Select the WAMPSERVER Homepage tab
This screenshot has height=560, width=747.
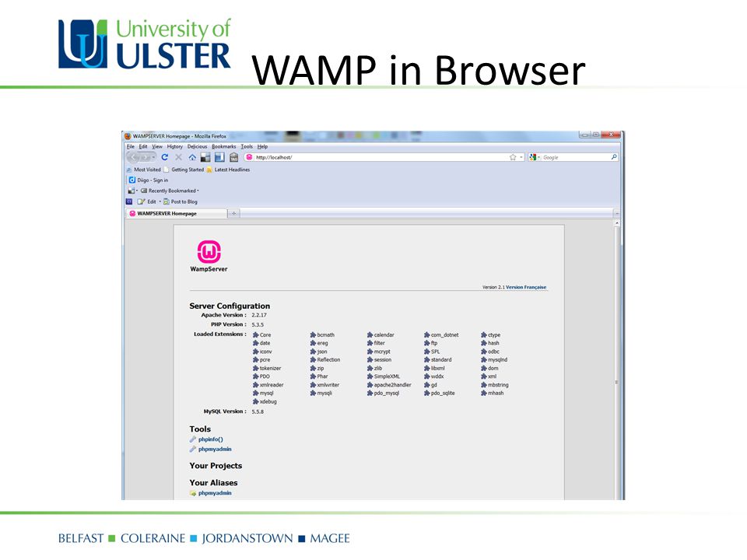coord(177,213)
